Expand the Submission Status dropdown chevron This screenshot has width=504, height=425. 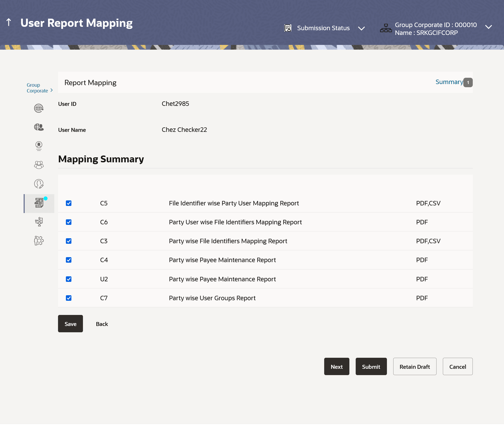click(361, 28)
